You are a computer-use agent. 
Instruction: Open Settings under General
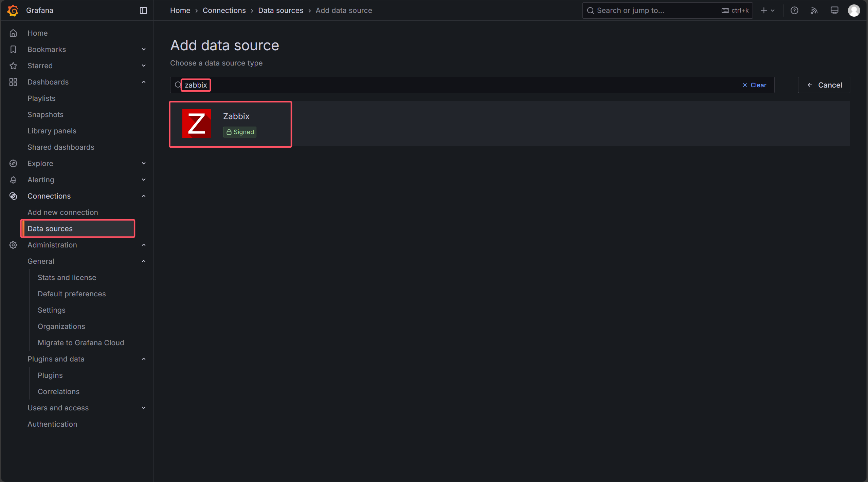[52, 310]
